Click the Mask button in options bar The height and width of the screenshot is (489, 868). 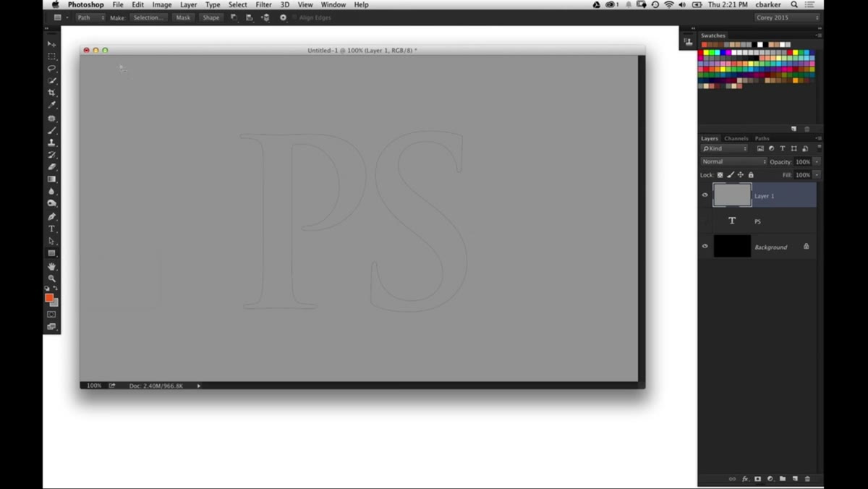[x=183, y=17]
